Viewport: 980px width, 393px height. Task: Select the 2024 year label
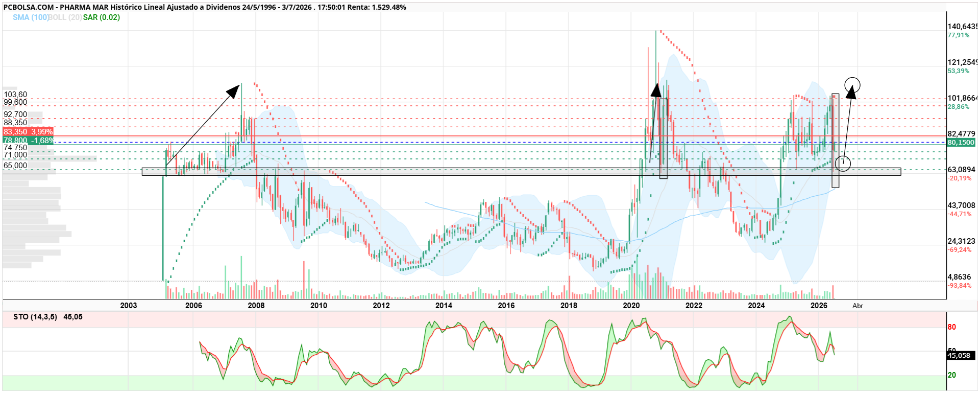(x=756, y=306)
